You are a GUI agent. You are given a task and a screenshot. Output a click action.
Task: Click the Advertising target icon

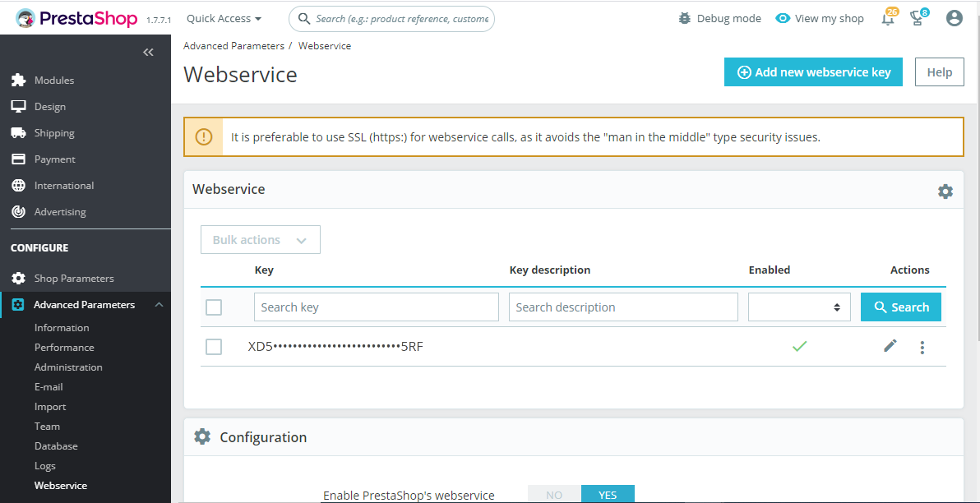(x=19, y=211)
